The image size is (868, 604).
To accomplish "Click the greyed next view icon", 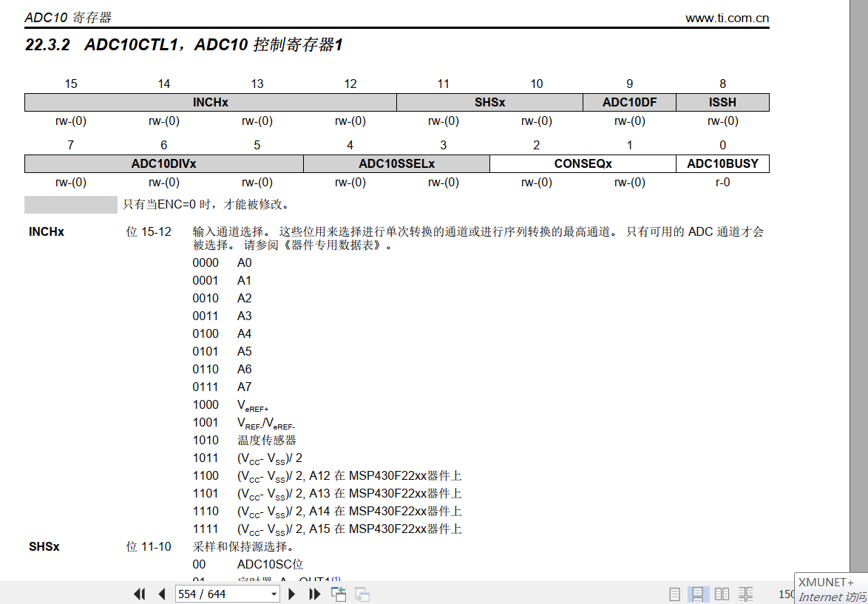I will (362, 594).
